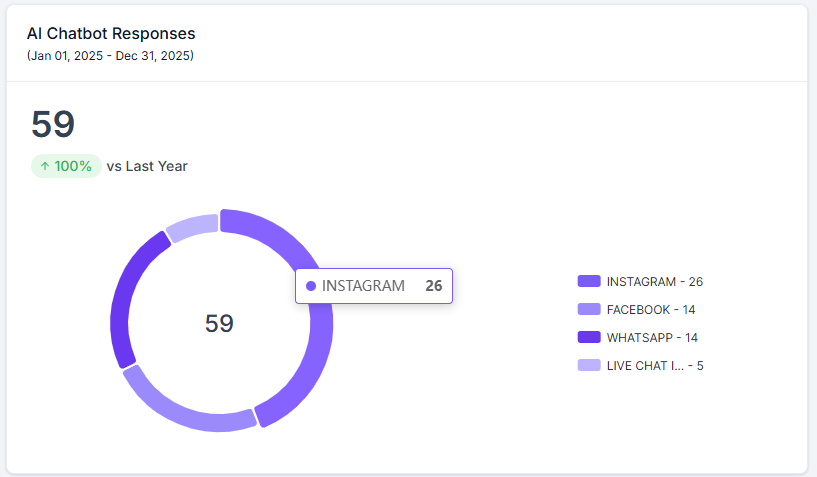The image size is (817, 477).
Task: Click the Jan 01 - Dec 31, 2025 date range
Action: 110,56
